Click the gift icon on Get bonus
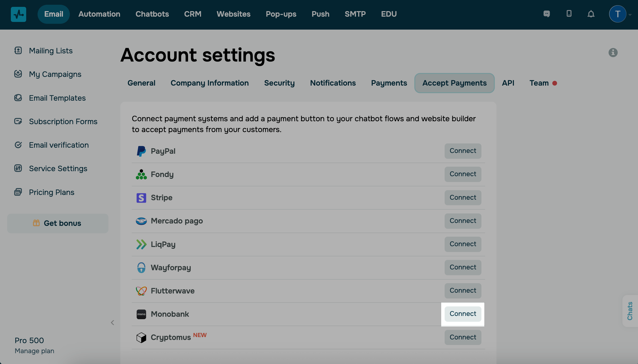638x364 pixels. [36, 223]
